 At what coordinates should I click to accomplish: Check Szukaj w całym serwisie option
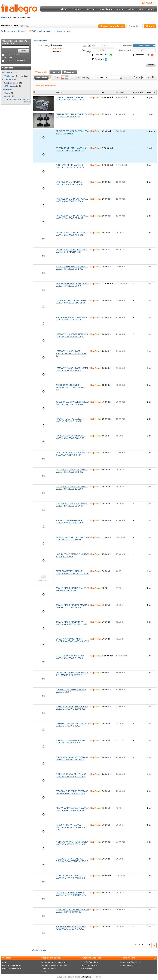pyautogui.click(x=3, y=61)
